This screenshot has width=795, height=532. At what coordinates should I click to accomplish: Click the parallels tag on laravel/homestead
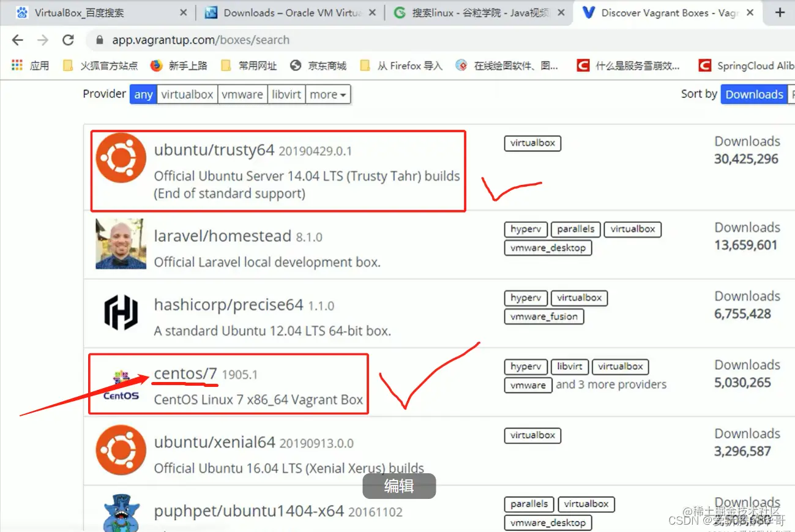[x=575, y=229]
